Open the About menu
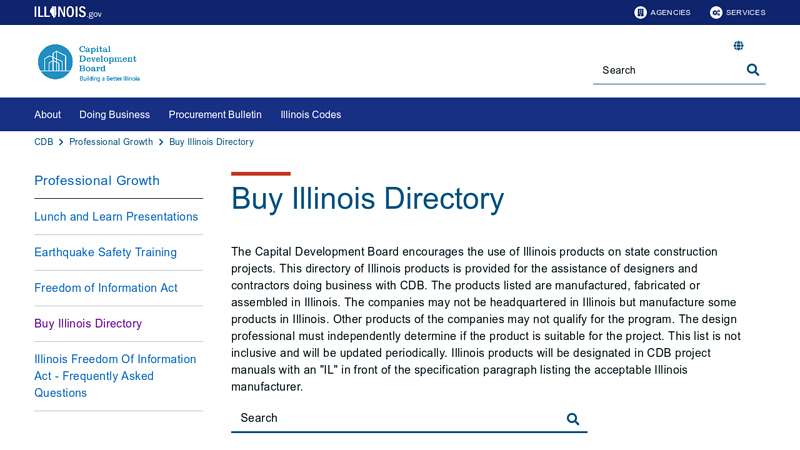Screen dimensions: 800x450 (47, 115)
